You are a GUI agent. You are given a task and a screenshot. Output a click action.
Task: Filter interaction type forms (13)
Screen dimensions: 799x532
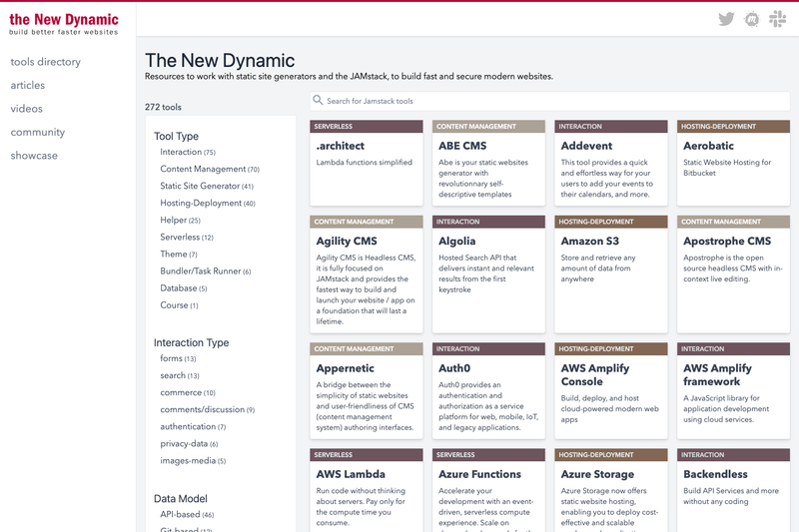[178, 358]
